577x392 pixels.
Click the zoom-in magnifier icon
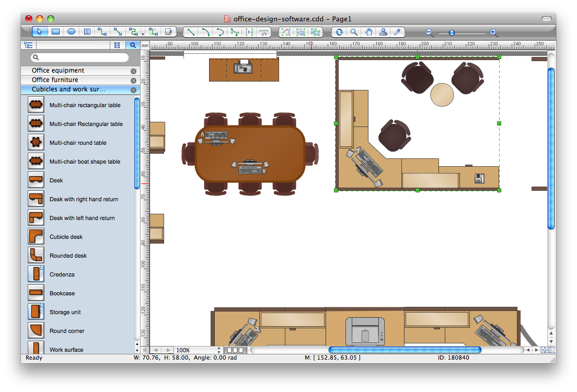494,32
